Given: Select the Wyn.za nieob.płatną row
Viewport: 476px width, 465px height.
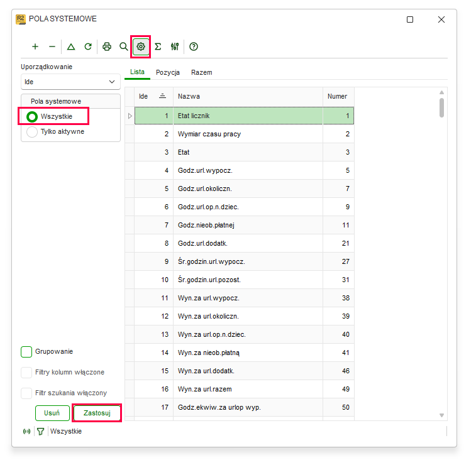Looking at the screenshot, I should pyautogui.click(x=244, y=353).
